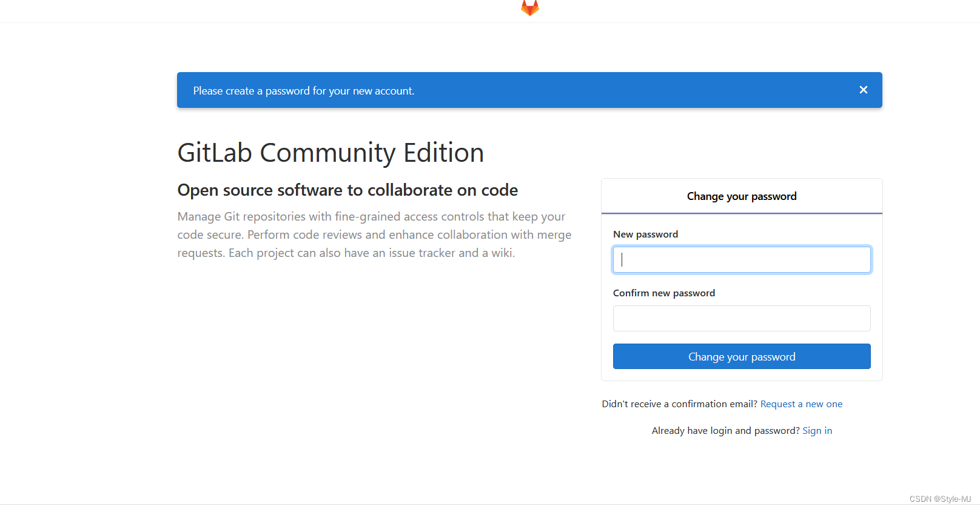Image resolution: width=980 pixels, height=509 pixels.
Task: Select the Change your password tab heading
Action: click(742, 196)
